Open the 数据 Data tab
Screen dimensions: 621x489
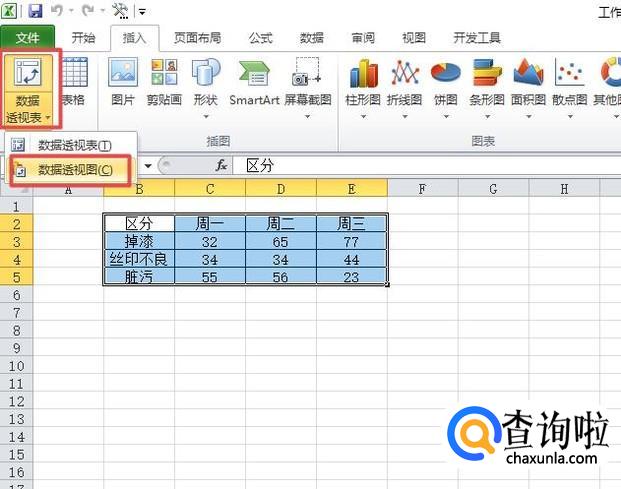(x=312, y=38)
